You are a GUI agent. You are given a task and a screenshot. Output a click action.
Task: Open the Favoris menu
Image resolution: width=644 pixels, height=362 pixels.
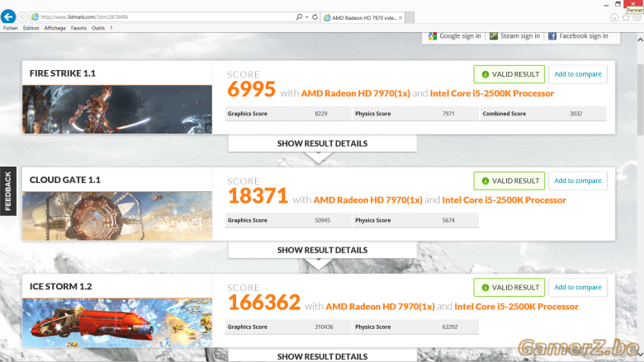78,28
